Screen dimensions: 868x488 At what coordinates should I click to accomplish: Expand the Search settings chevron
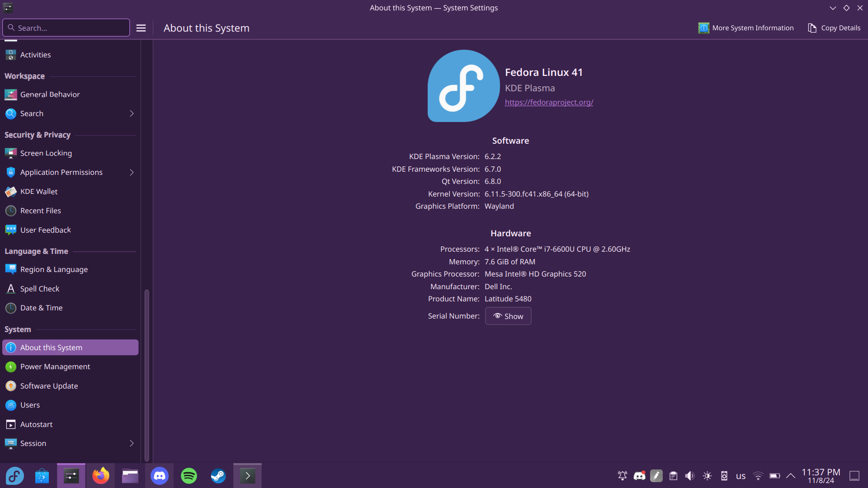point(132,113)
